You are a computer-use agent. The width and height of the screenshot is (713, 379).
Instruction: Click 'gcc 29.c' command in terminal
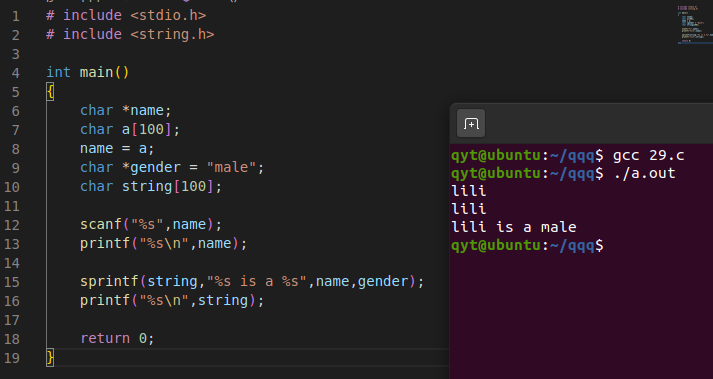point(648,155)
